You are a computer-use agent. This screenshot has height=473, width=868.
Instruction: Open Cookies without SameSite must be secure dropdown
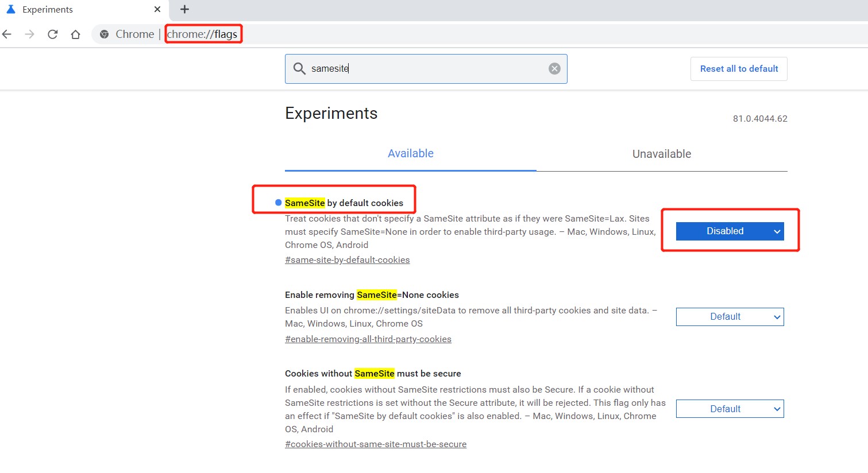(x=730, y=409)
